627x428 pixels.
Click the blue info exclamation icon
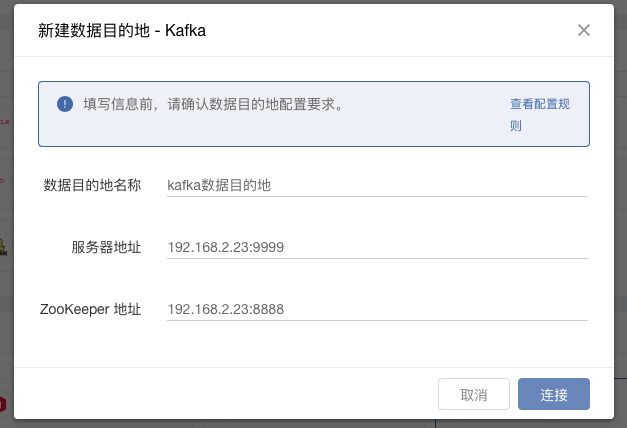point(65,103)
